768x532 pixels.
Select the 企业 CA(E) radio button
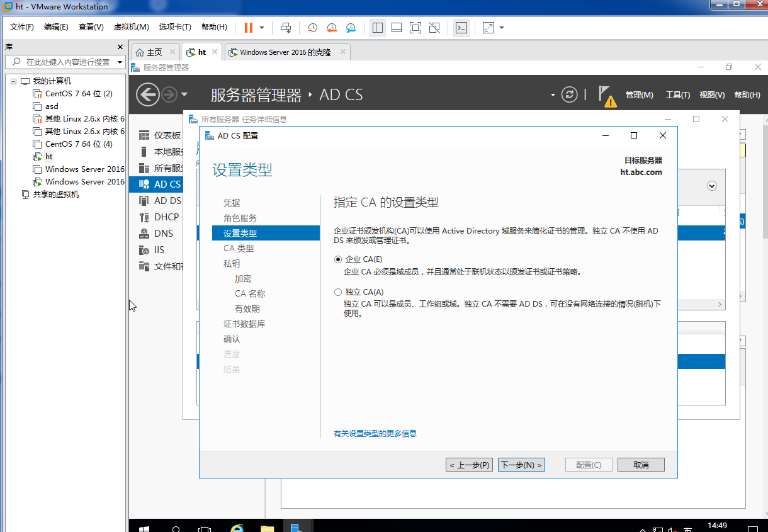tap(338, 259)
